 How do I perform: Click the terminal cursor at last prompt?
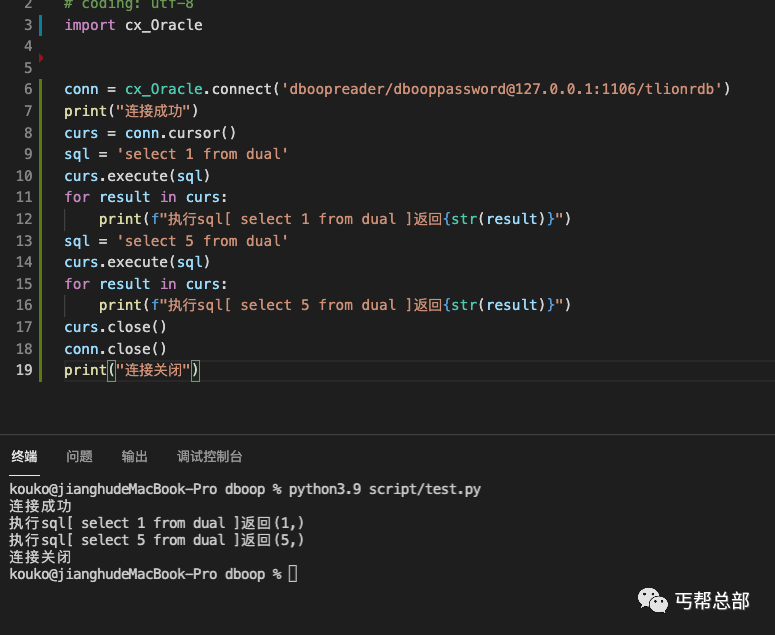(293, 574)
